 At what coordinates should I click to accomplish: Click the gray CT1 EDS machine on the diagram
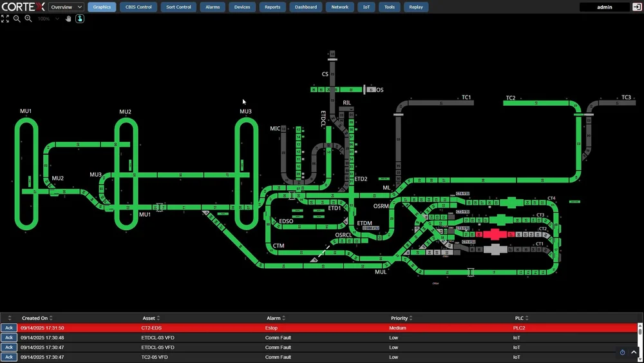pos(495,249)
